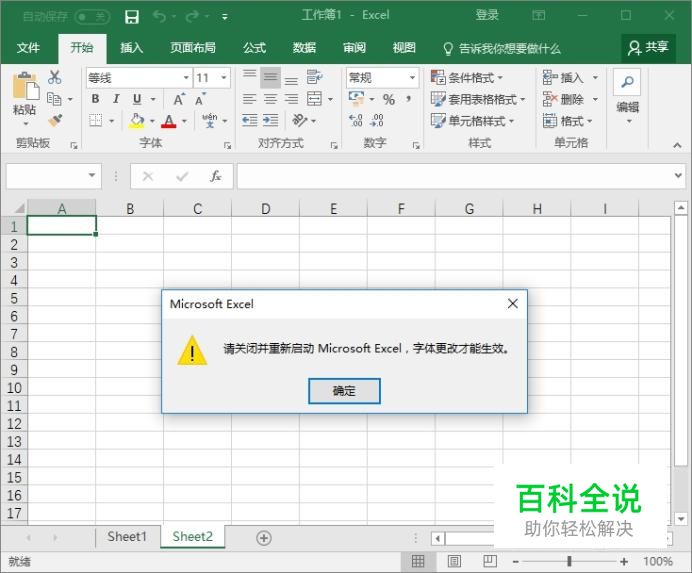Screen dimensions: 692x573
Task: Switch to Page Layout view in status bar
Action: [x=454, y=561]
